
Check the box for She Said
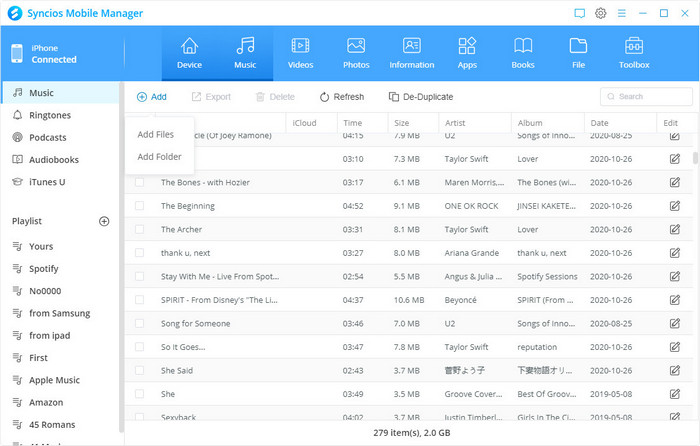point(140,371)
